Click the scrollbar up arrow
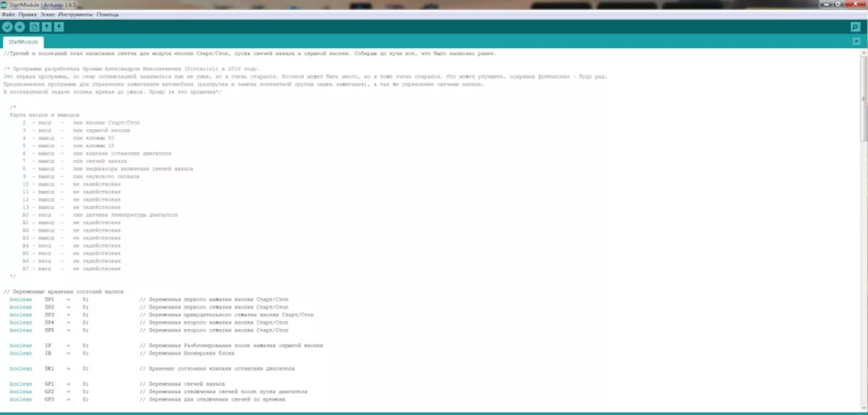868x415 pixels. (x=863, y=53)
